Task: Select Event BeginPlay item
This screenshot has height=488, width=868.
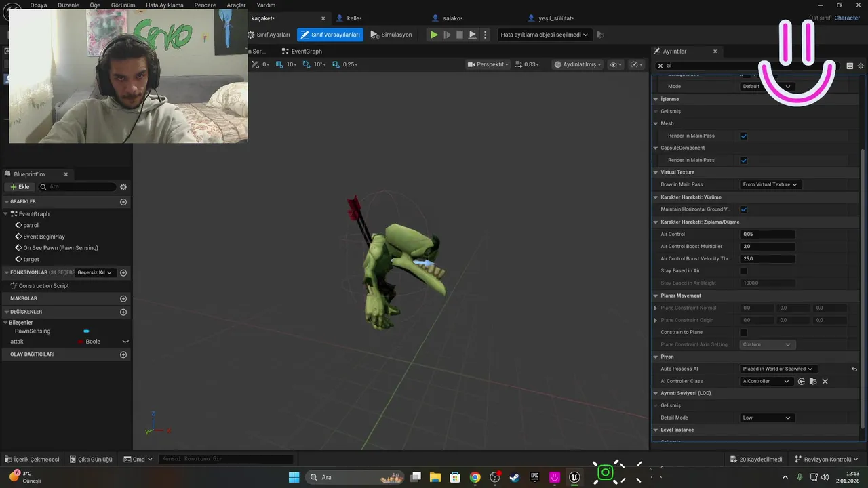Action: 44,237
